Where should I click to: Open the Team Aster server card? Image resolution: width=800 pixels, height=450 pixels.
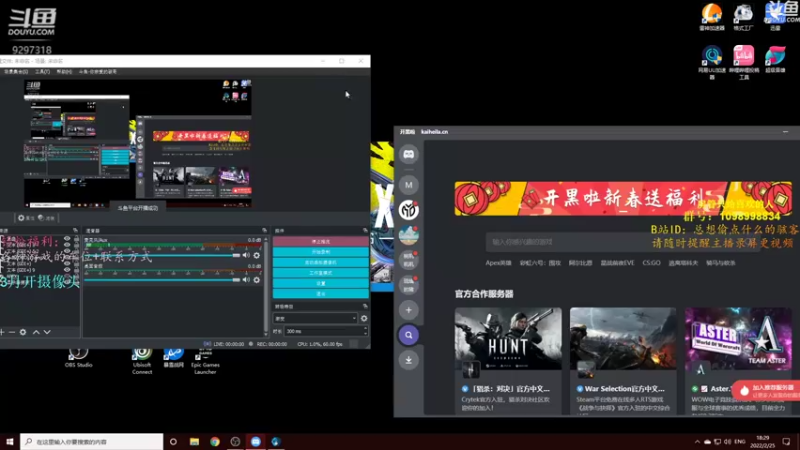(738, 360)
